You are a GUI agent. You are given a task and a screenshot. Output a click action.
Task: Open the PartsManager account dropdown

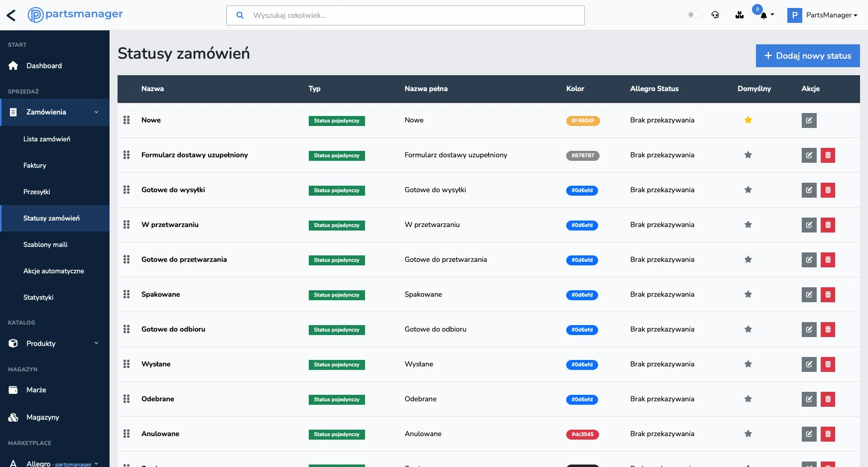pos(823,15)
